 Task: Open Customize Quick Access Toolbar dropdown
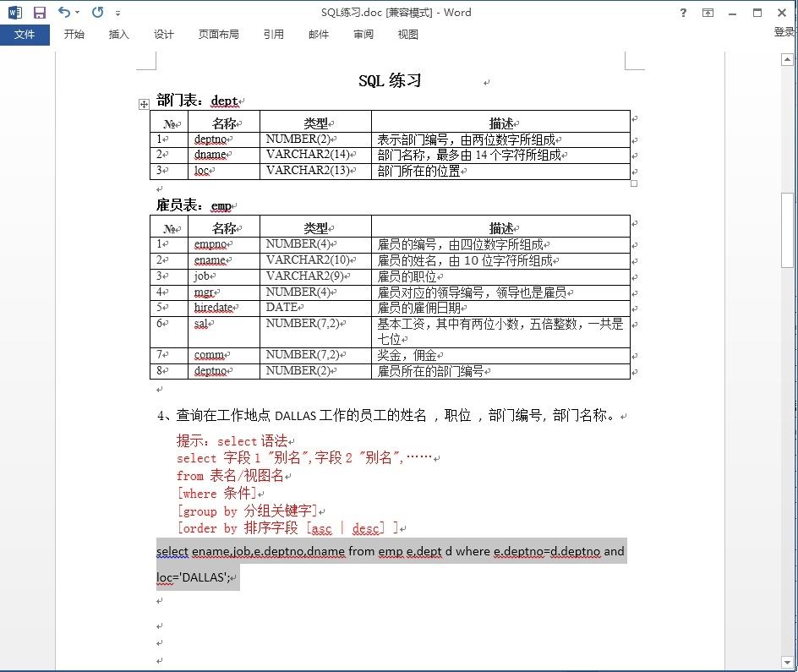tap(118, 13)
